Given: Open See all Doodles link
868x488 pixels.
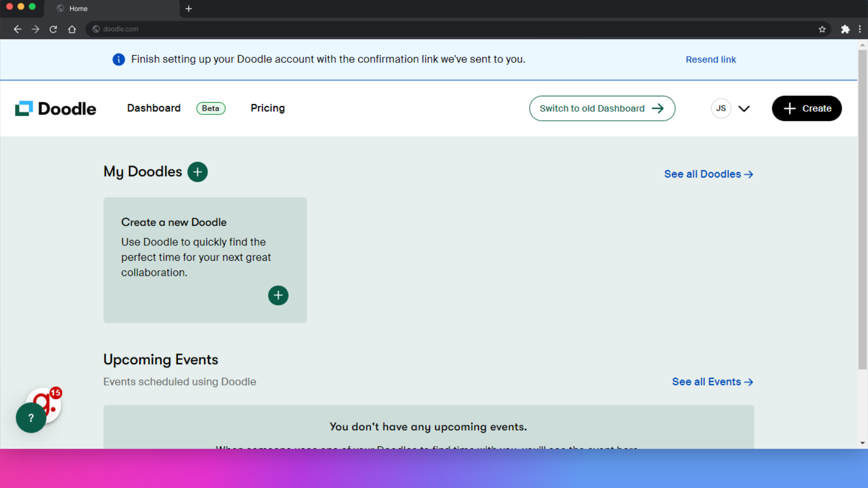Looking at the screenshot, I should (x=708, y=174).
